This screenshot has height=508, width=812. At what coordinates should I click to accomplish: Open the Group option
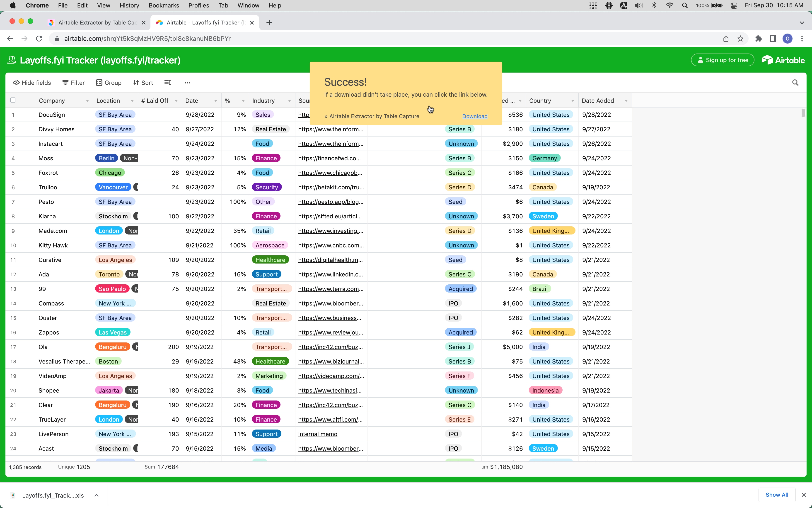pyautogui.click(x=109, y=83)
